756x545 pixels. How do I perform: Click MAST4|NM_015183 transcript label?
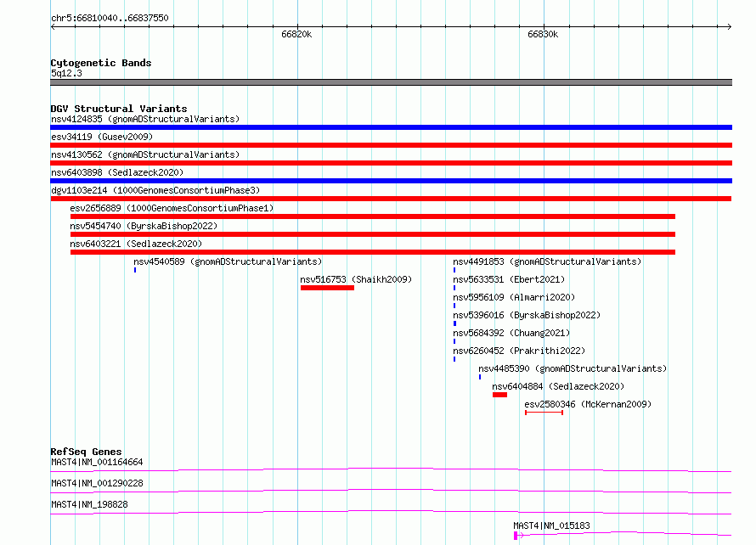pos(551,525)
